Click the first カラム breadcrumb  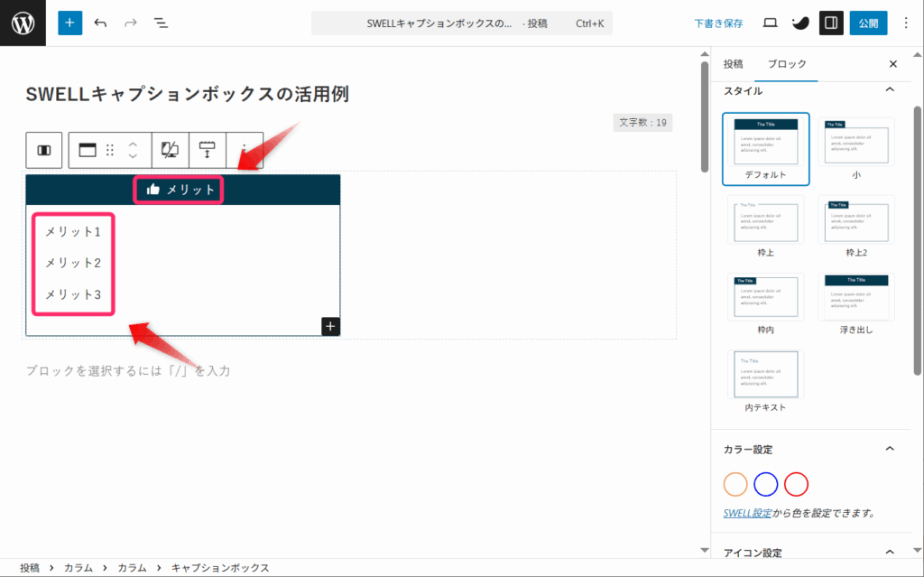(x=79, y=568)
